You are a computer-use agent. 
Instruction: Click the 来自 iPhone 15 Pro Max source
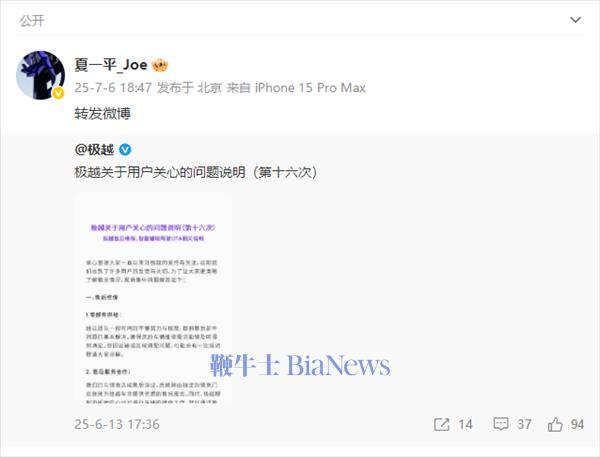tap(296, 88)
